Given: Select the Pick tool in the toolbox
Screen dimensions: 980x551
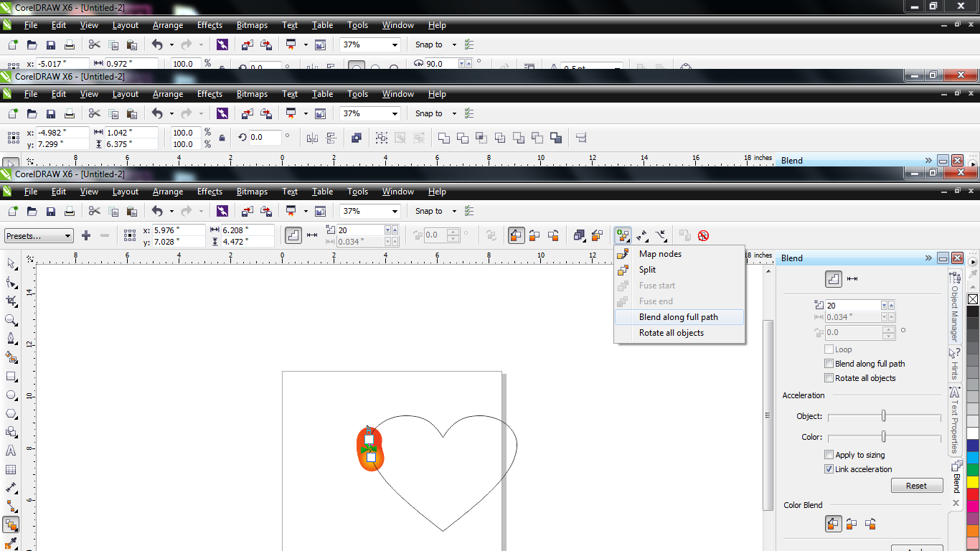Looking at the screenshot, I should pos(10,264).
